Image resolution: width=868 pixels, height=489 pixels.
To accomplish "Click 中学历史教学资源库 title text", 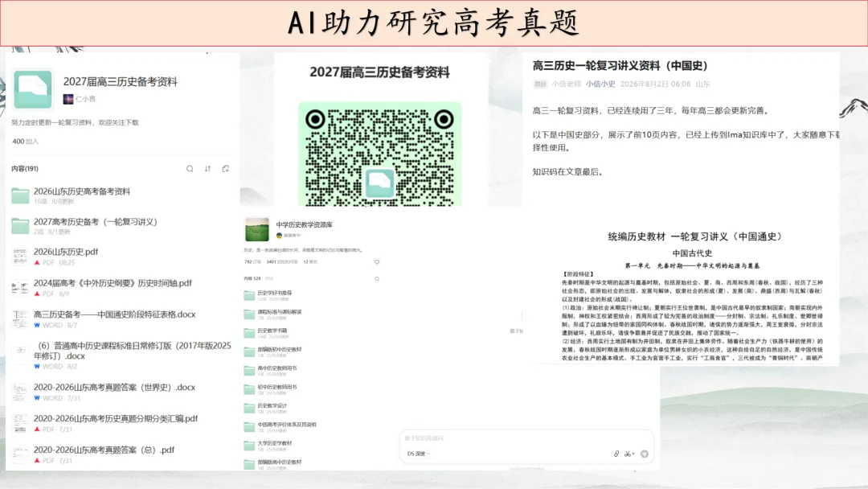I will (305, 225).
